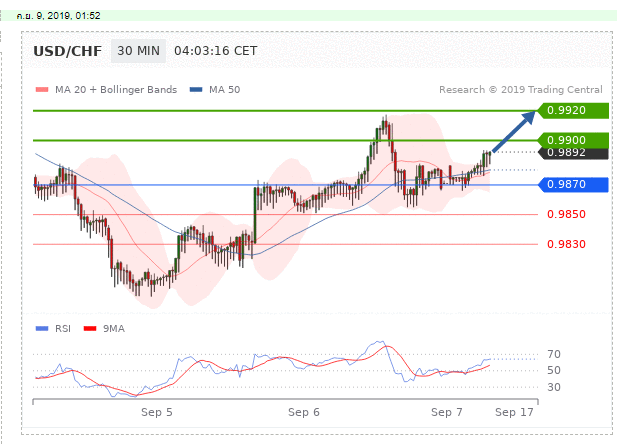This screenshot has width=617, height=446.
Task: Click the RSI legend blue swatch
Action: [42, 328]
